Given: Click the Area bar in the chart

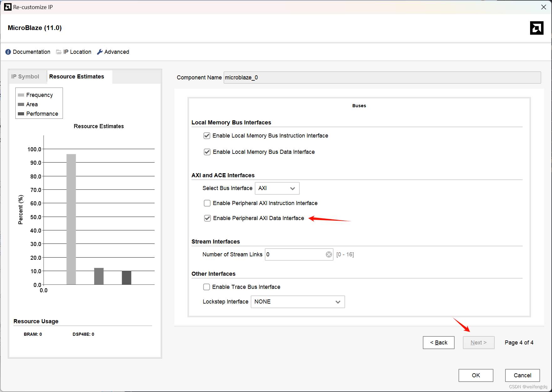Looking at the screenshot, I should click(x=99, y=276).
